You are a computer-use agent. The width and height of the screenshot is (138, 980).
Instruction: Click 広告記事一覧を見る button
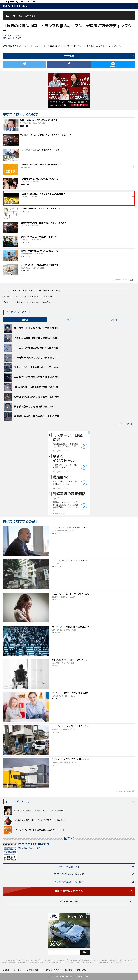(x=69, y=901)
